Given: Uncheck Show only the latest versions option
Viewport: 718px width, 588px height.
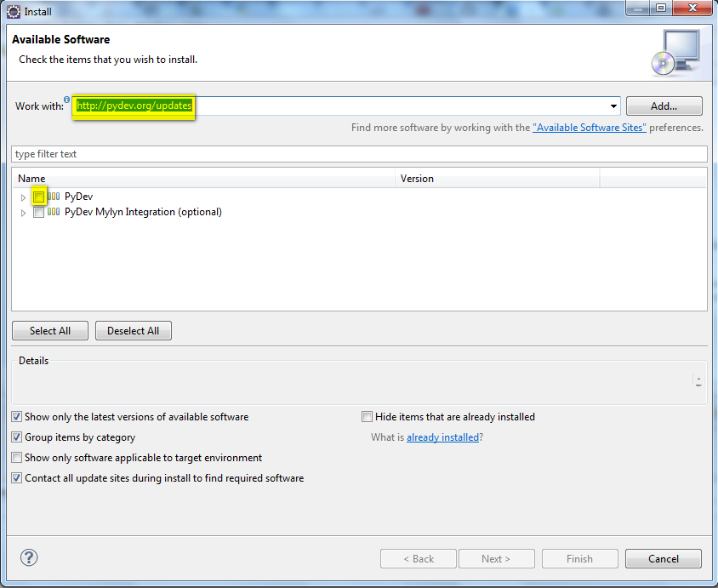Looking at the screenshot, I should coord(16,417).
